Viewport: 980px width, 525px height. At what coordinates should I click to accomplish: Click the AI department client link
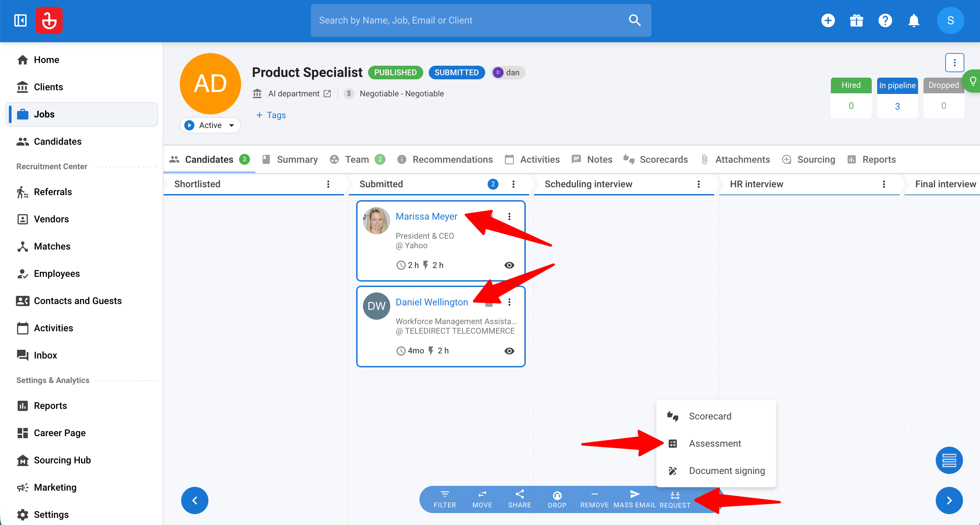[293, 94]
